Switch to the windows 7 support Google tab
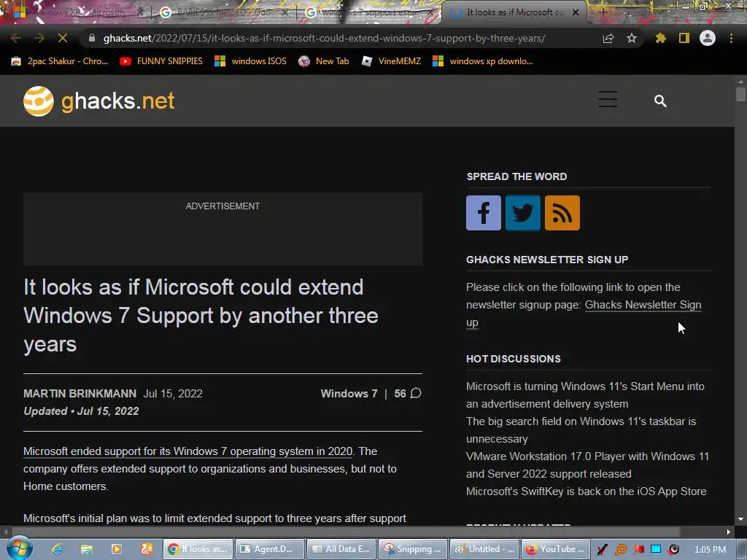Screen dimensions: 747x560 tap(369, 12)
